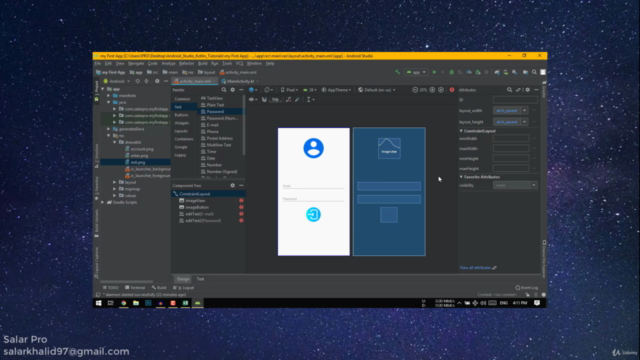
Task: Toggle the view options eye icon
Action: (253, 100)
